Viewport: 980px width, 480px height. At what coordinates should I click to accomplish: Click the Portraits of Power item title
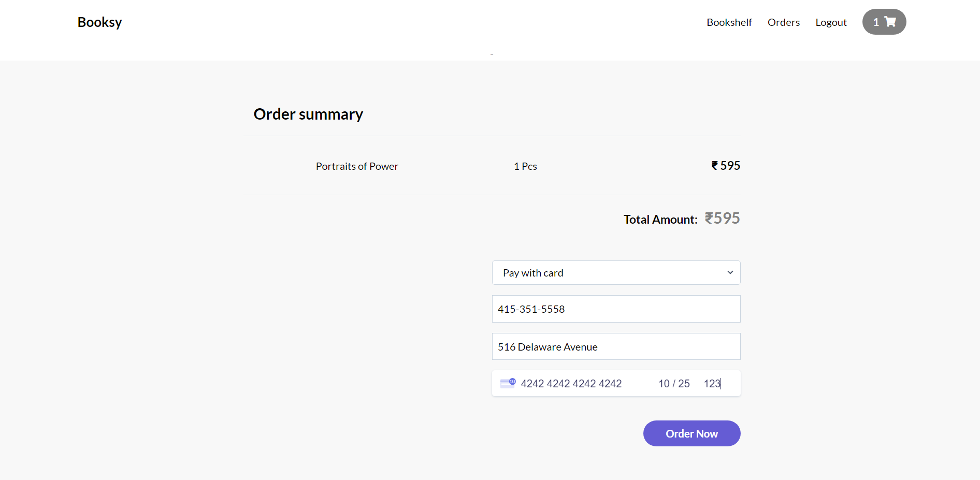pos(357,166)
